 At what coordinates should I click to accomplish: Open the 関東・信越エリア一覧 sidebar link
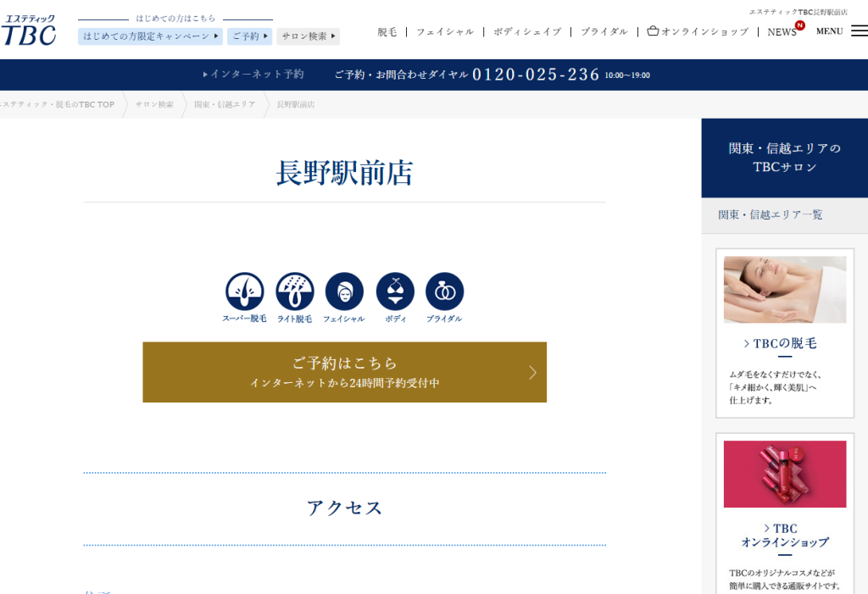pyautogui.click(x=771, y=215)
